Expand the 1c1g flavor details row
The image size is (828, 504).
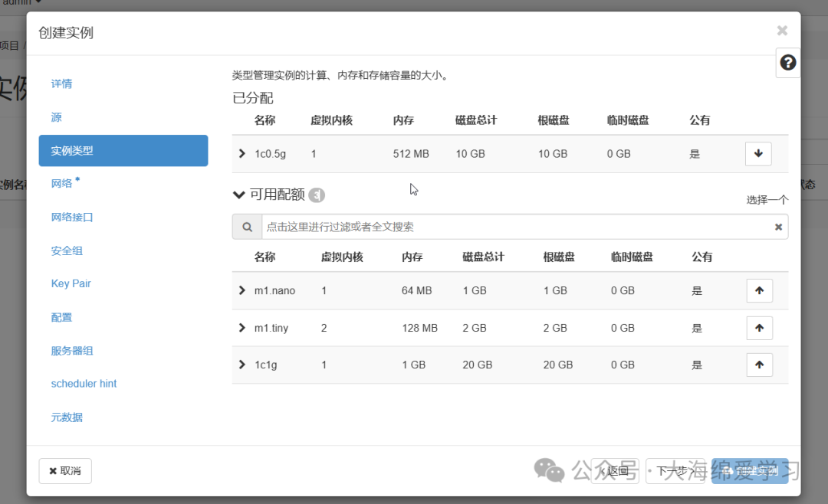coord(242,365)
